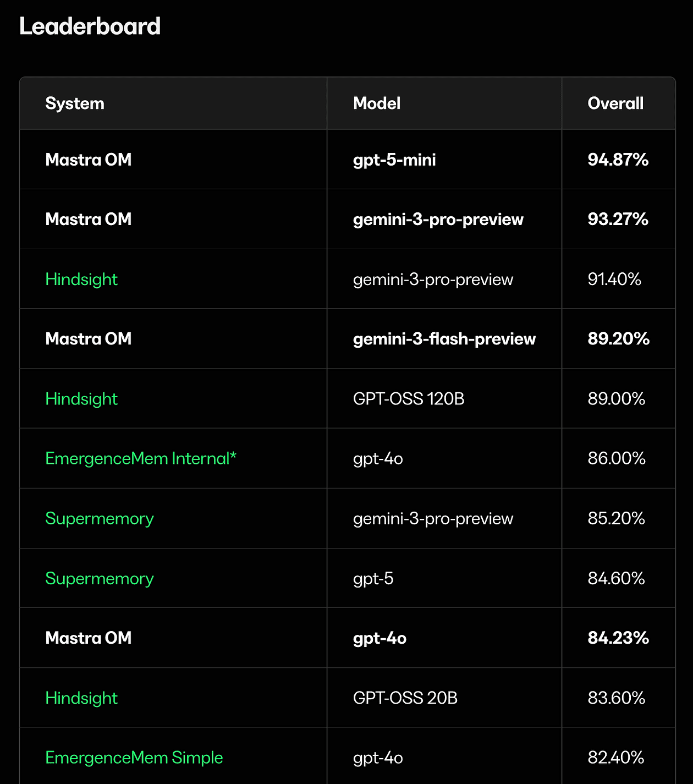
Task: Select the Model column header
Action: click(377, 103)
